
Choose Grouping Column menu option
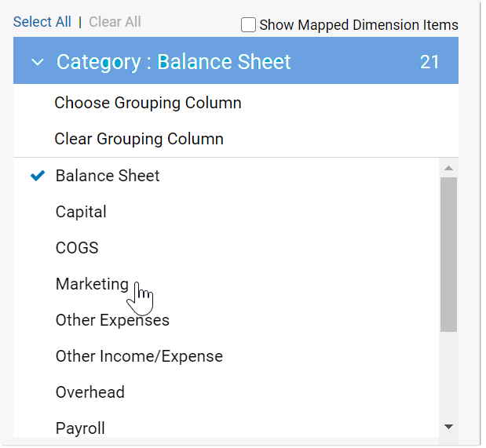click(148, 103)
